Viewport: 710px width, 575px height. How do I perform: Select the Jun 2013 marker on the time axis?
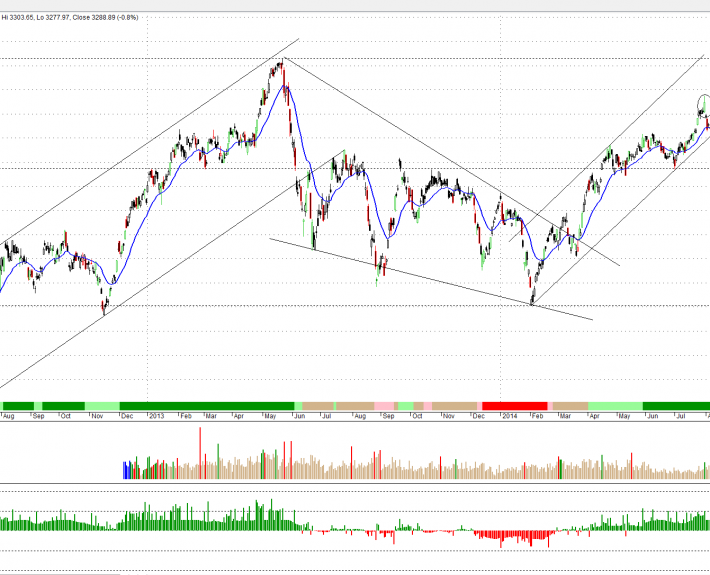click(300, 415)
